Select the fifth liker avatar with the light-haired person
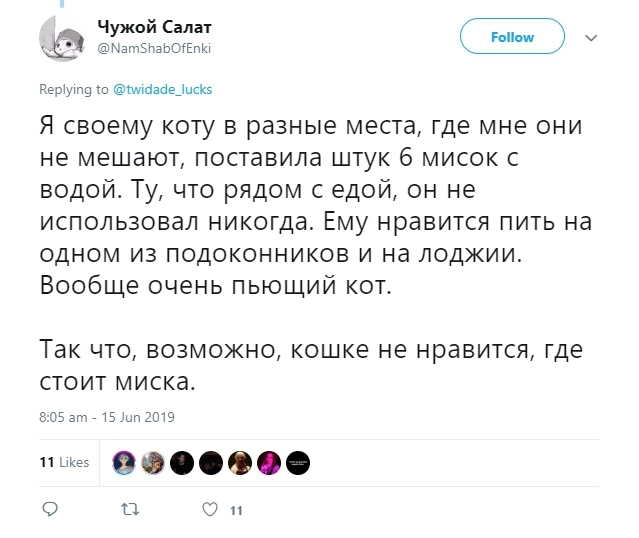Viewport: 639px width, 538px height. (x=240, y=462)
